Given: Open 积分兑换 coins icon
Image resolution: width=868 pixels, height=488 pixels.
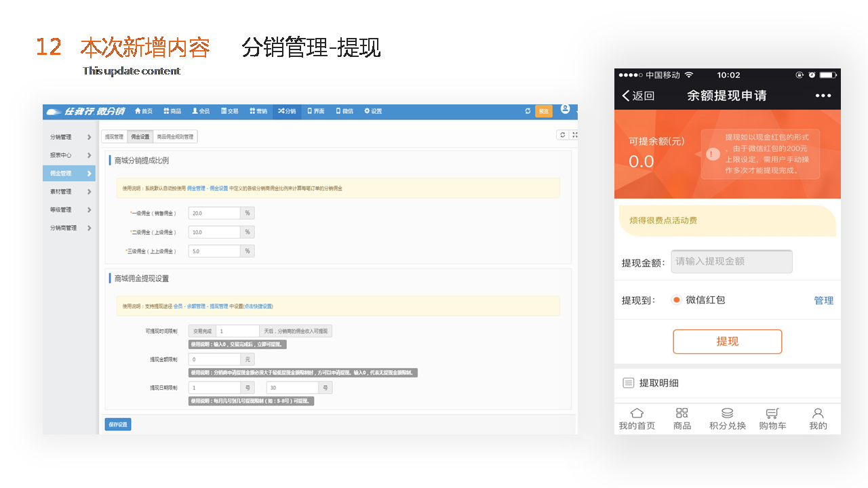Looking at the screenshot, I should 727,413.
